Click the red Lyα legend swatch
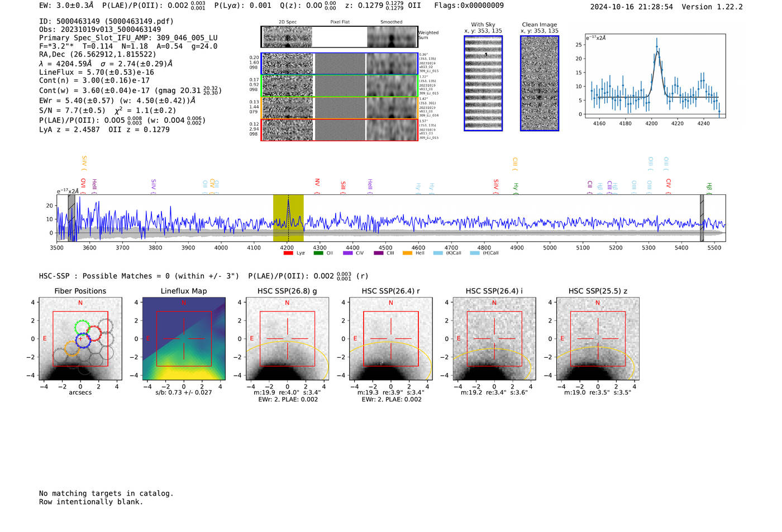The height and width of the screenshot is (532, 782). click(x=288, y=253)
